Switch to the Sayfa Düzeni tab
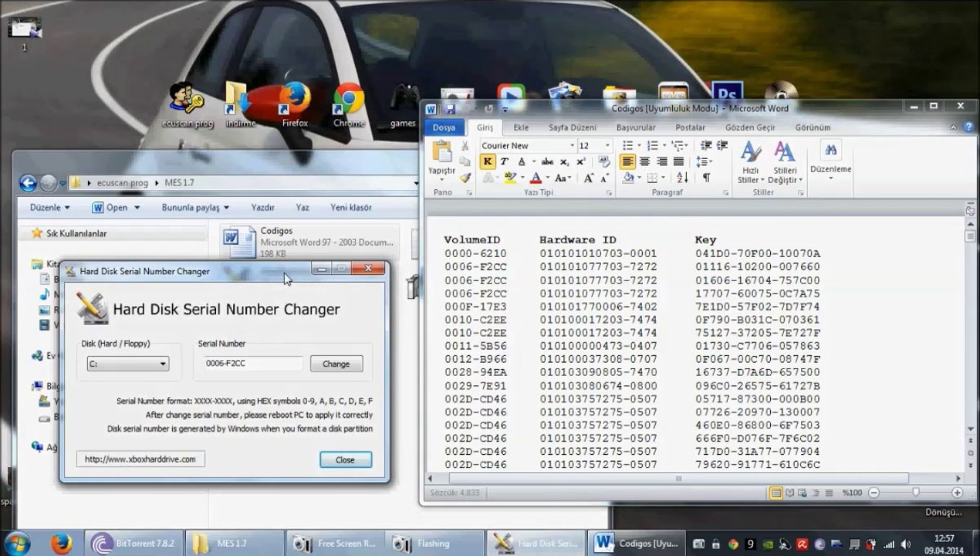 (573, 127)
